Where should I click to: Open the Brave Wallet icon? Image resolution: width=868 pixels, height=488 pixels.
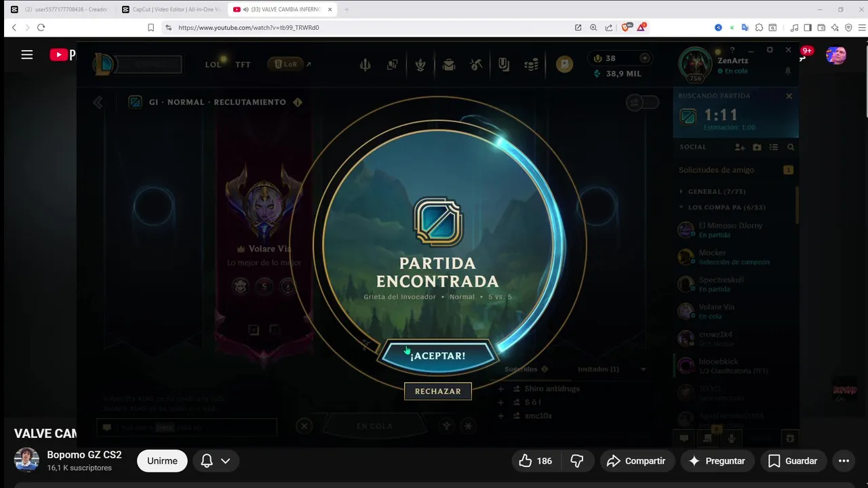(821, 28)
